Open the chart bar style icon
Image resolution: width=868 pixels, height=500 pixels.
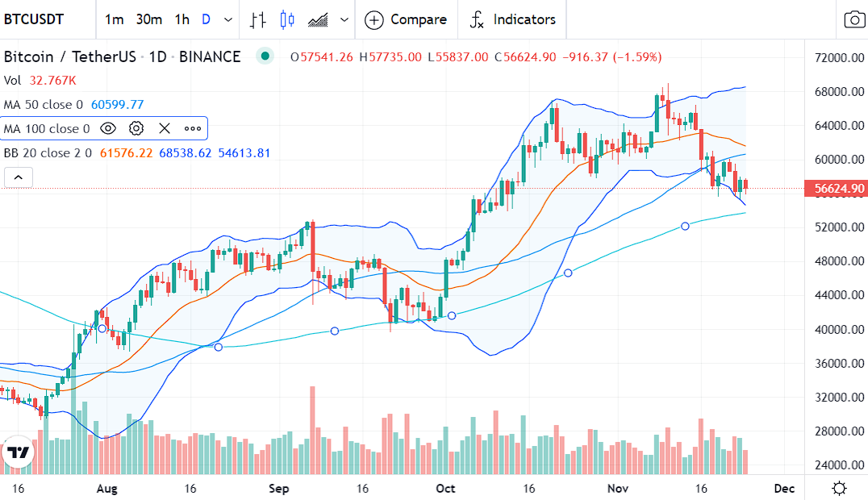pyautogui.click(x=257, y=19)
